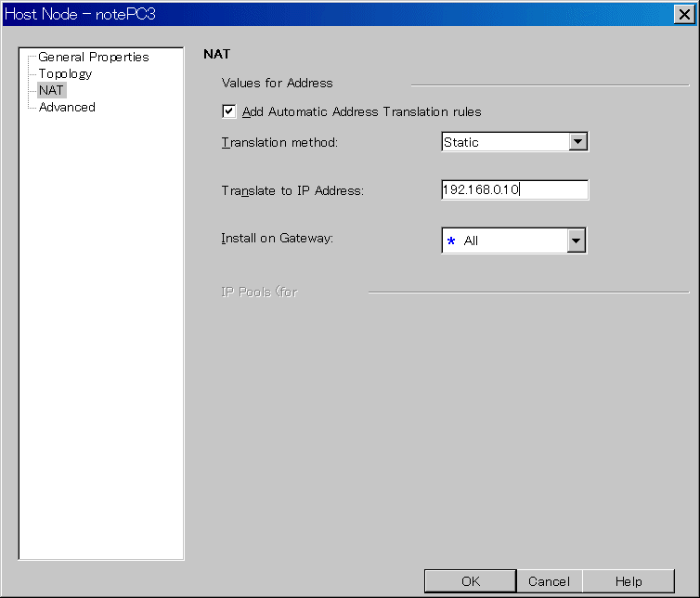Click the Translation method label
This screenshot has width=700, height=598.
[x=279, y=142]
